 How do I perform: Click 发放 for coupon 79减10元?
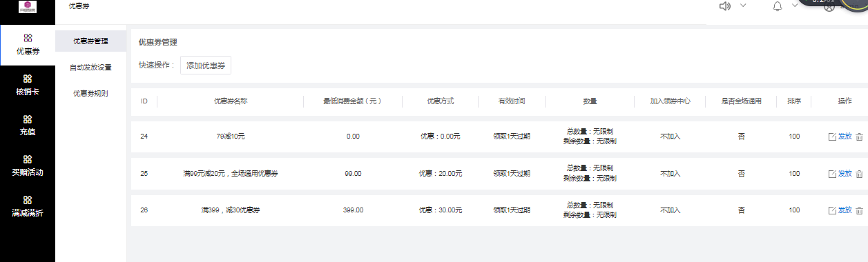coord(845,137)
